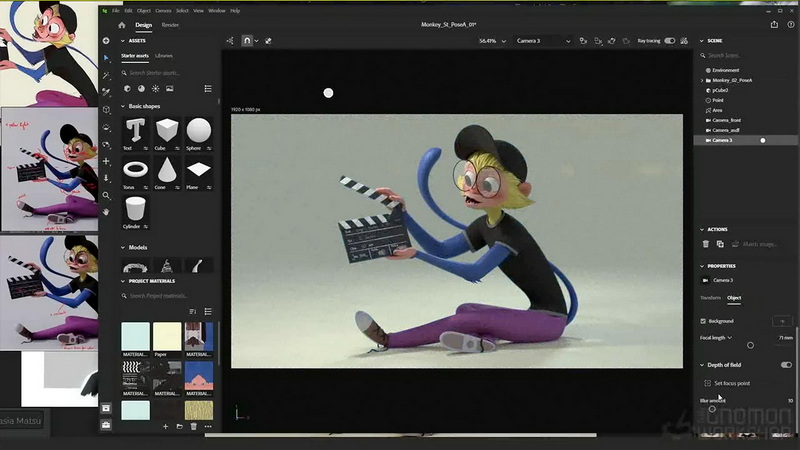
Task: Delete selected object with Actions trash icon
Action: [706, 244]
